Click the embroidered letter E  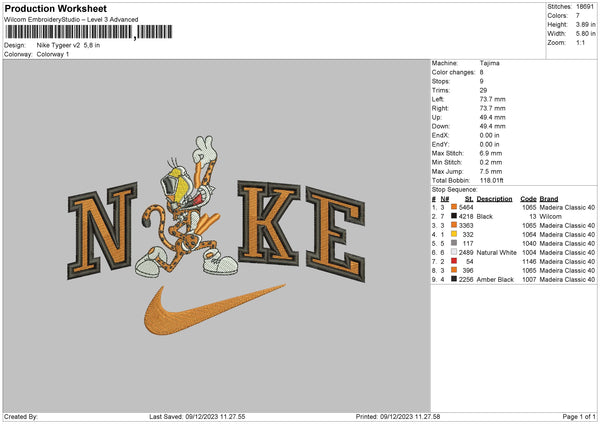tap(336, 234)
